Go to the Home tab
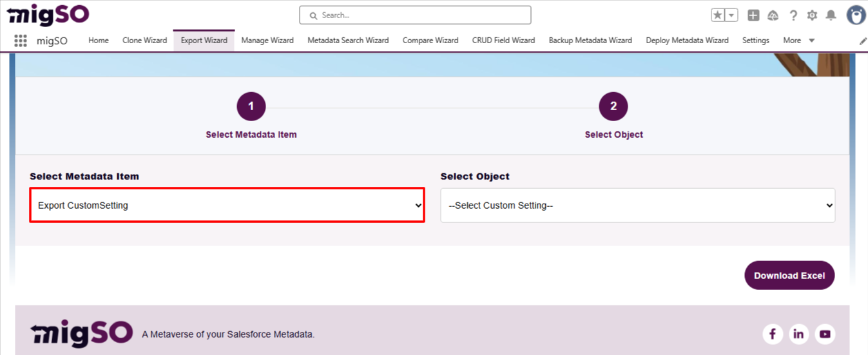868x355 pixels. tap(99, 41)
